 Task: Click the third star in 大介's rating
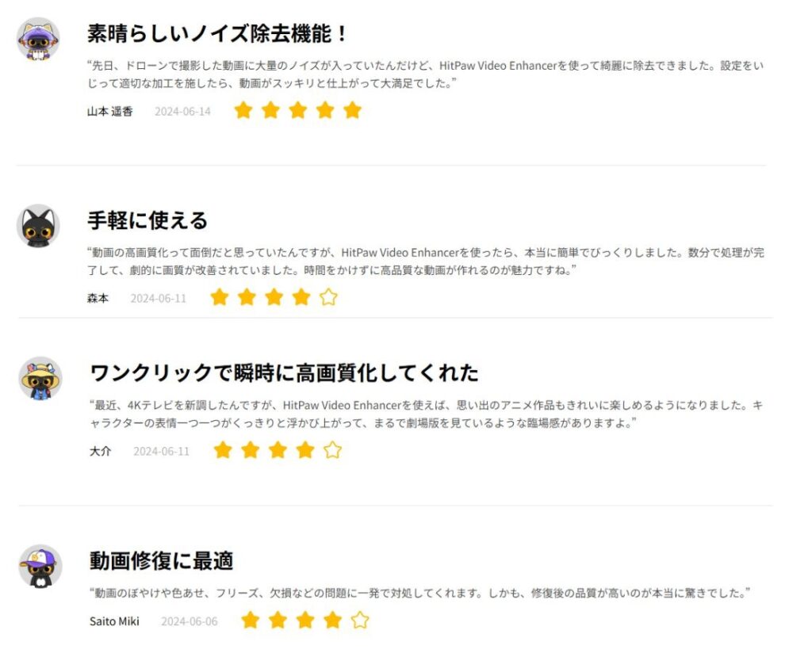278,450
